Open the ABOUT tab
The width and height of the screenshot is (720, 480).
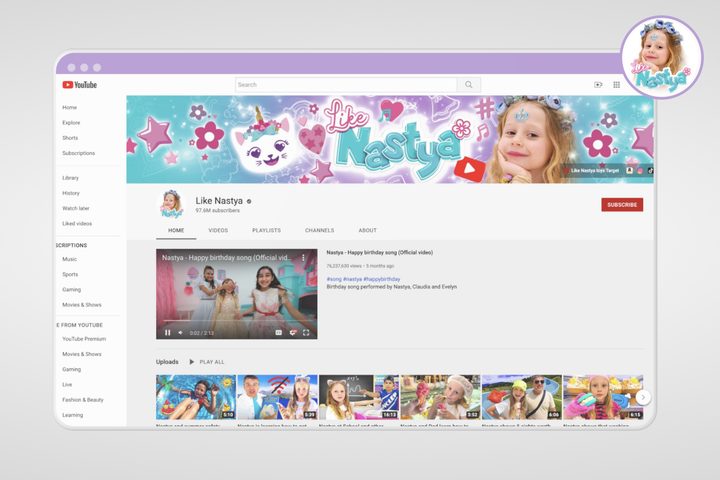click(x=367, y=230)
